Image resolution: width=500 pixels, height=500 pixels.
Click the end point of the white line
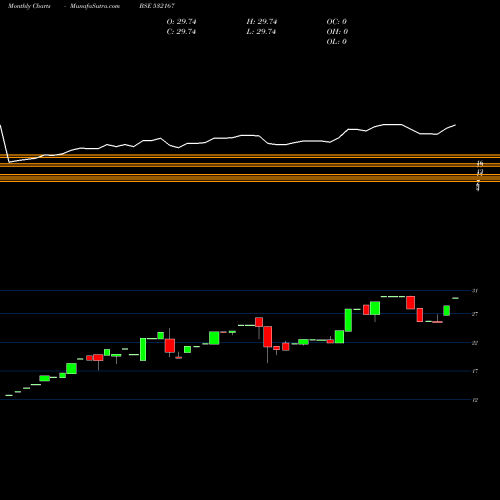click(x=455, y=125)
